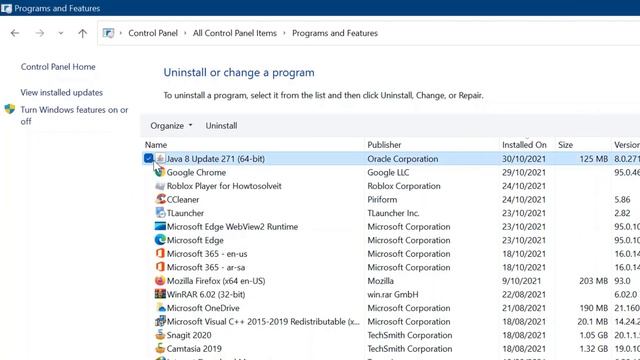This screenshot has width=640, height=360.
Task: Select CCleaner program name
Action: coord(183,200)
